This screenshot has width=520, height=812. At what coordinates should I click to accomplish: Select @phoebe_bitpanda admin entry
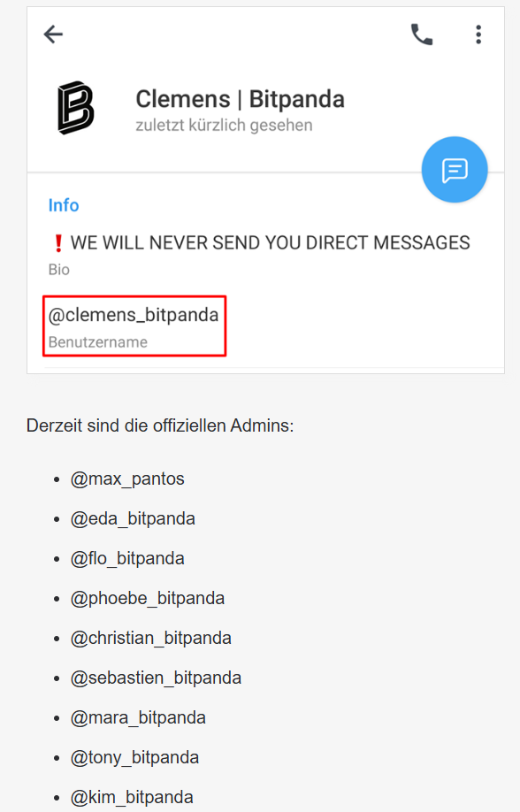[148, 598]
